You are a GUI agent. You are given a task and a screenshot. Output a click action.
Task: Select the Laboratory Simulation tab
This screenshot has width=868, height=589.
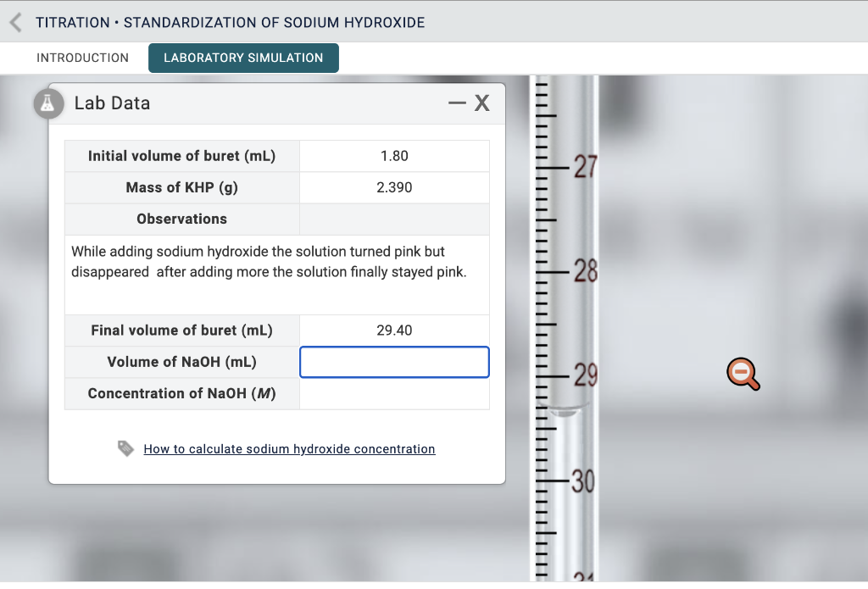tap(243, 58)
